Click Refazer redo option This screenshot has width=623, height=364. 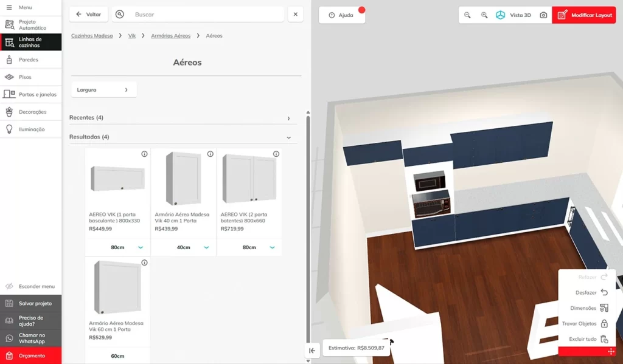tap(587, 277)
